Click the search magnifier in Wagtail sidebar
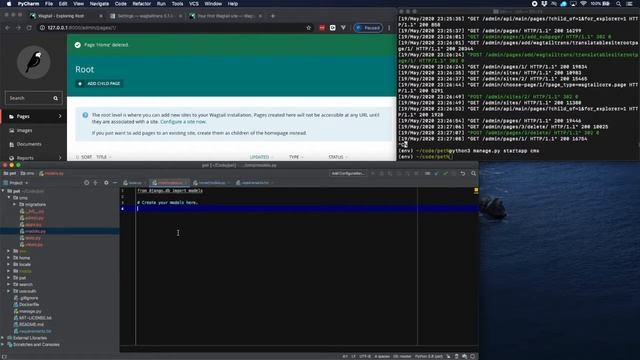Image resolution: width=640 pixels, height=360 pixels. click(x=56, y=98)
